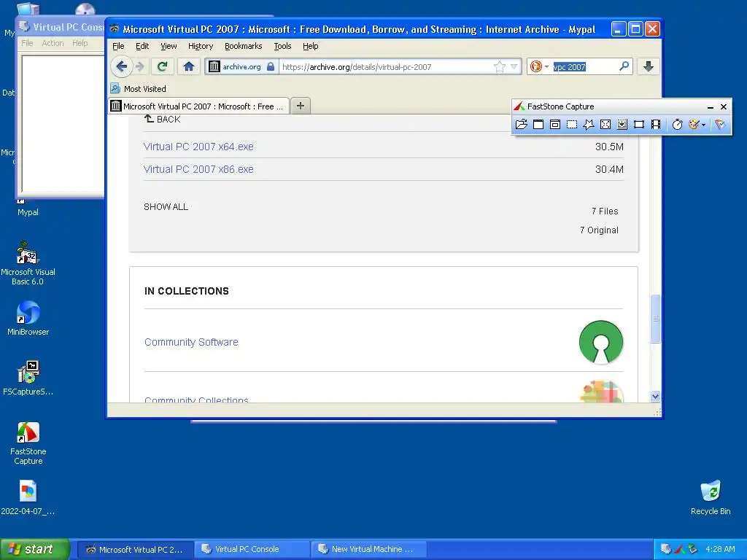Screen dimensions: 747x560
Task: Run search with magnifier icon
Action: click(624, 66)
